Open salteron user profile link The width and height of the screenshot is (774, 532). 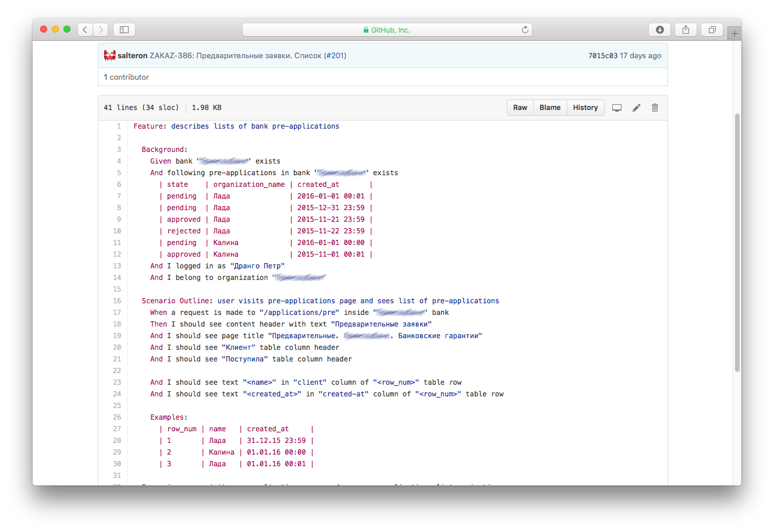132,56
